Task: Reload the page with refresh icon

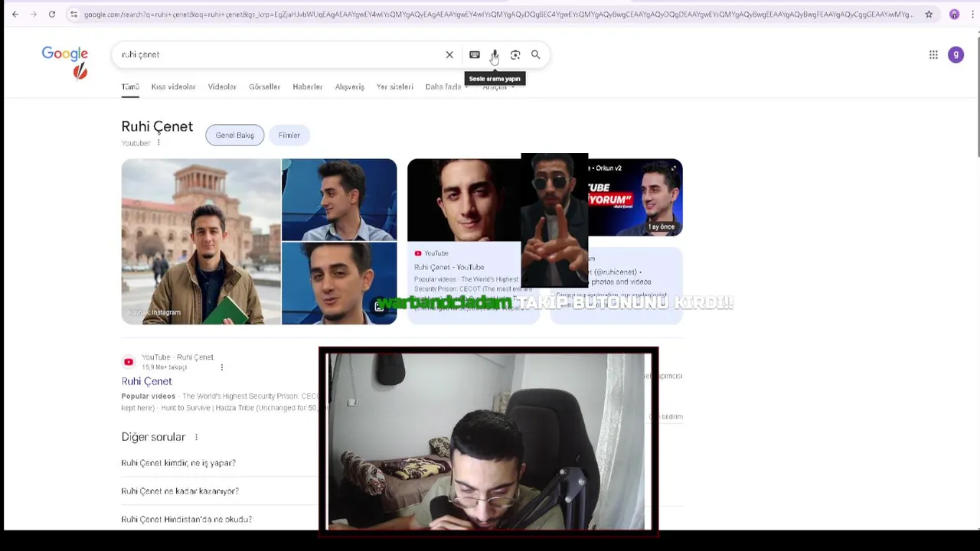Action: [x=51, y=14]
